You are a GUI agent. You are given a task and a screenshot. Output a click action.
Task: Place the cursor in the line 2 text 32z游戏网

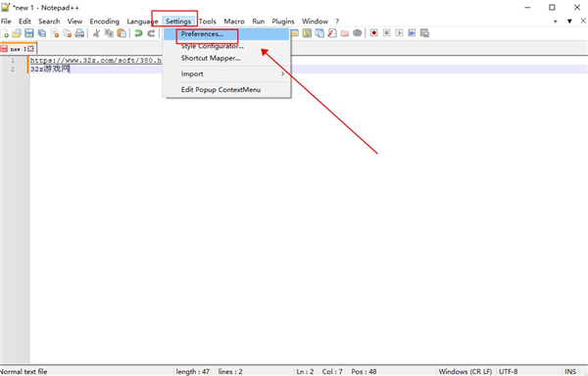50,69
